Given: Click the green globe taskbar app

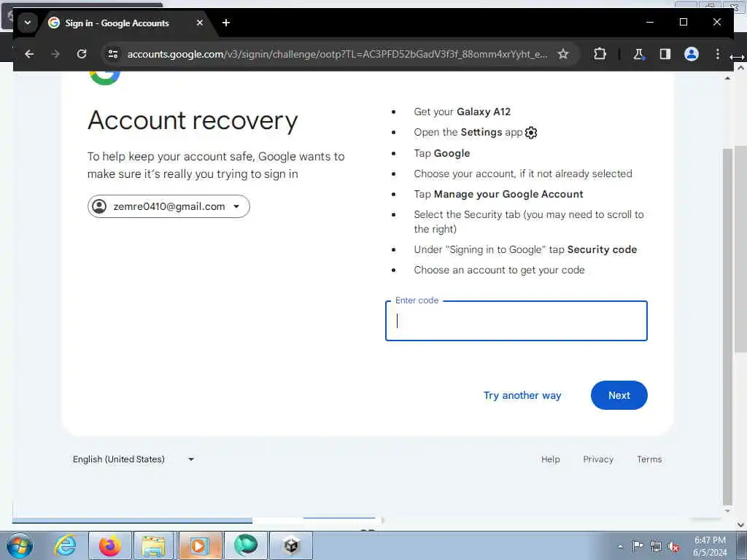Looking at the screenshot, I should point(245,545).
